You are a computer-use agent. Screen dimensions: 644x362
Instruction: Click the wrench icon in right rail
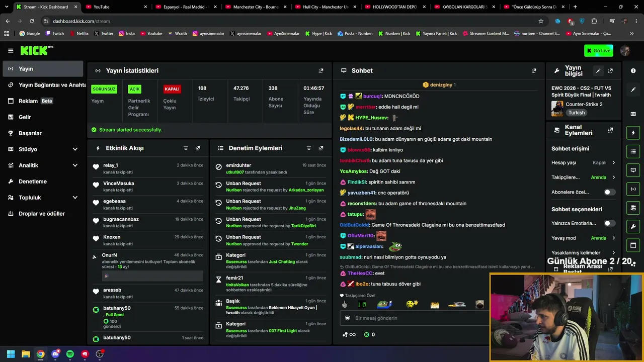633,227
